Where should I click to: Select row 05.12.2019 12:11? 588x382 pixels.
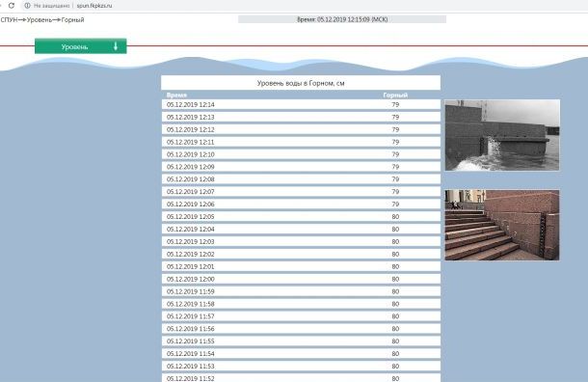tap(301, 142)
